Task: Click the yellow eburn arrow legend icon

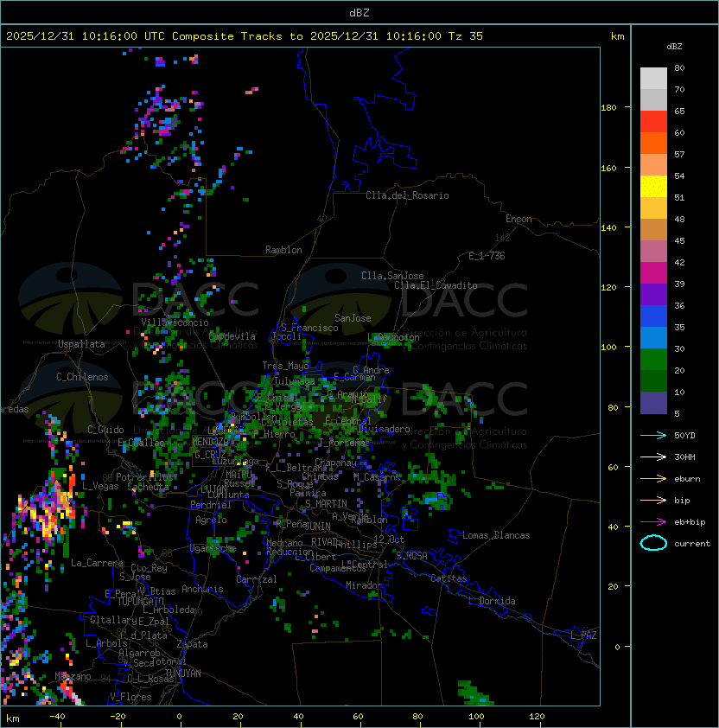Action: pyautogui.click(x=653, y=479)
